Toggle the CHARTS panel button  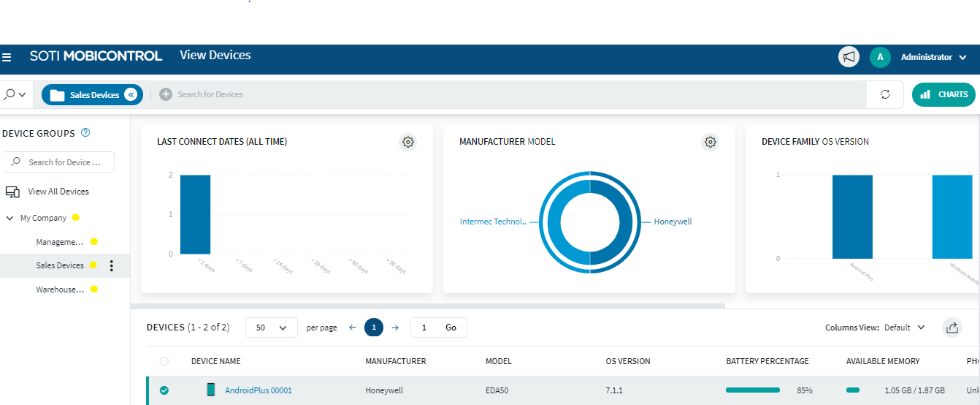click(x=943, y=94)
